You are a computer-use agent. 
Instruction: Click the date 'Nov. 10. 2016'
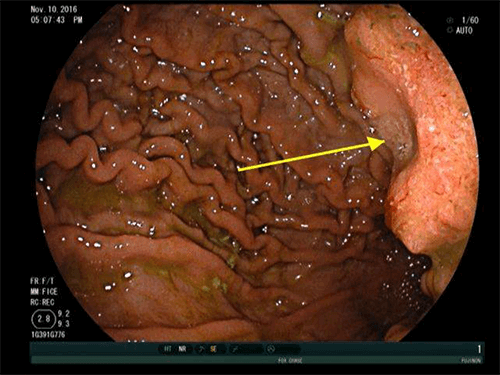(54, 9)
